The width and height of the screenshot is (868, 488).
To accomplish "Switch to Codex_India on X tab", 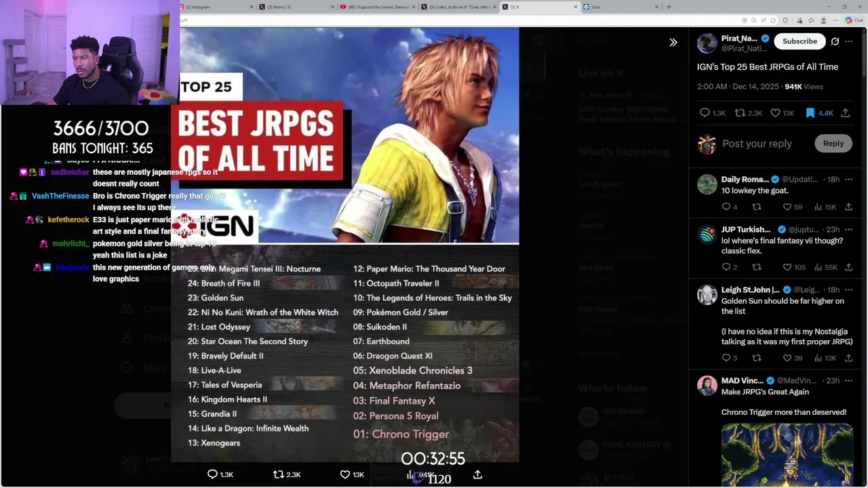I will coord(458,7).
